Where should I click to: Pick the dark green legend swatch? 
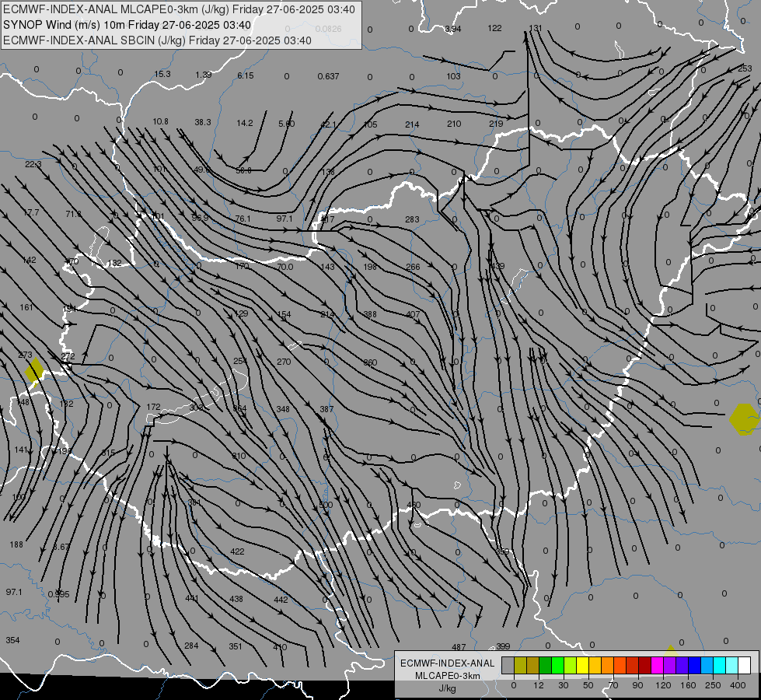click(546, 666)
